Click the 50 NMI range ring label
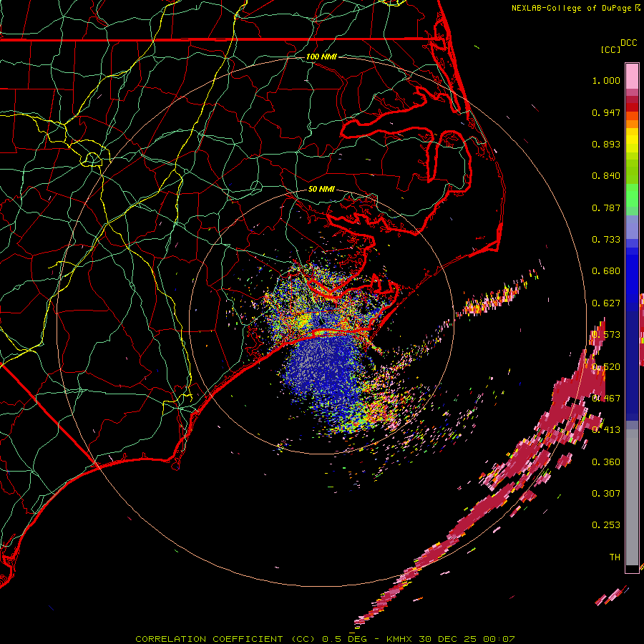The height and width of the screenshot is (644, 644). (x=321, y=190)
